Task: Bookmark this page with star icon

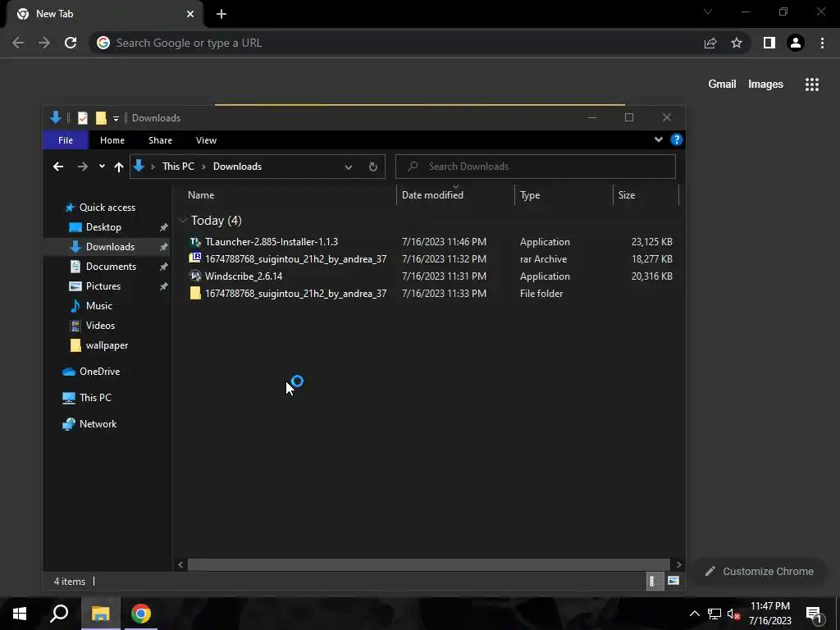Action: point(737,43)
